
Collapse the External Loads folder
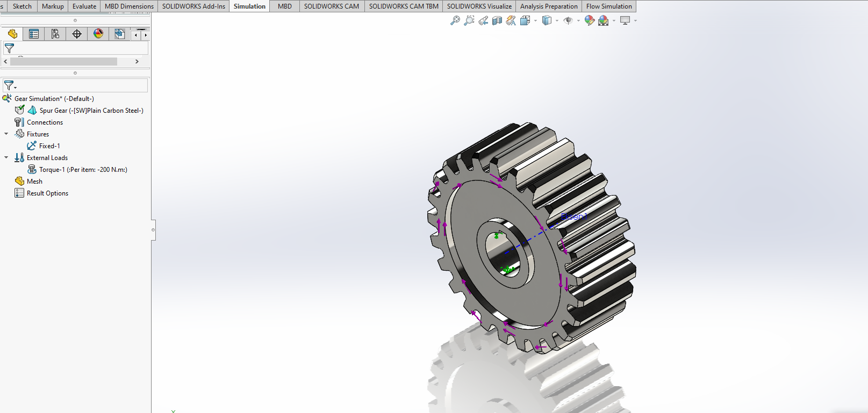point(6,157)
